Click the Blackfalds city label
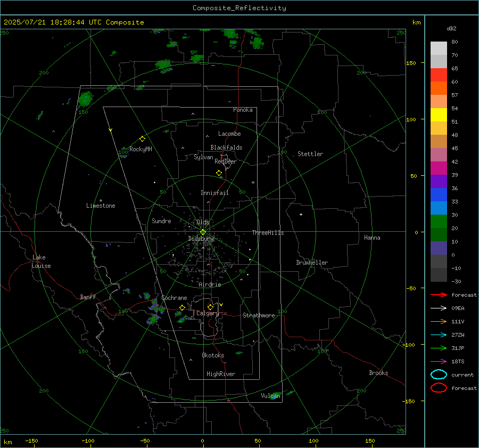The height and width of the screenshot is (448, 479). pos(226,148)
